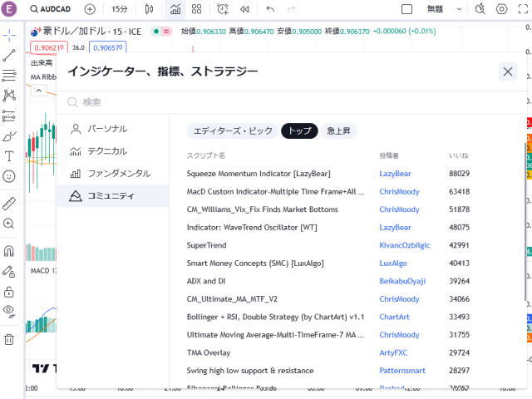The height and width of the screenshot is (399, 532).
Task: Open quick search magnifier icon
Action: pyautogui.click(x=480, y=9)
